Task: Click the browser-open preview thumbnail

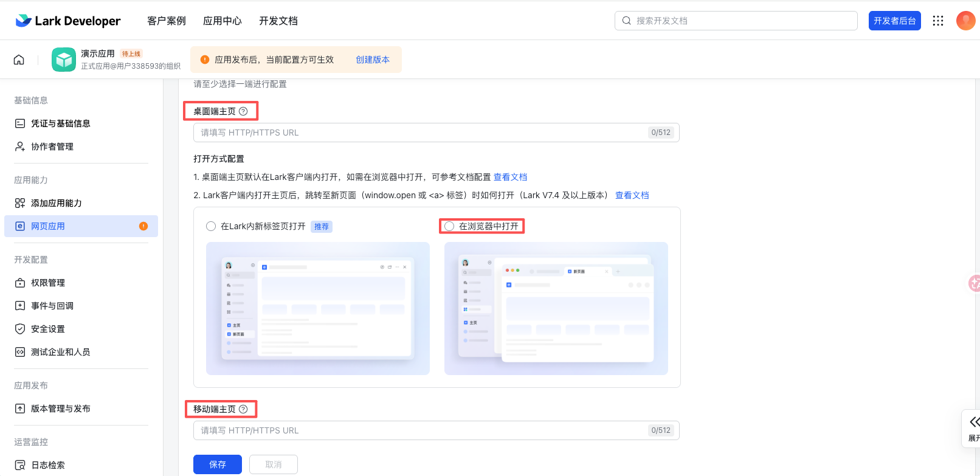Action: (x=556, y=308)
